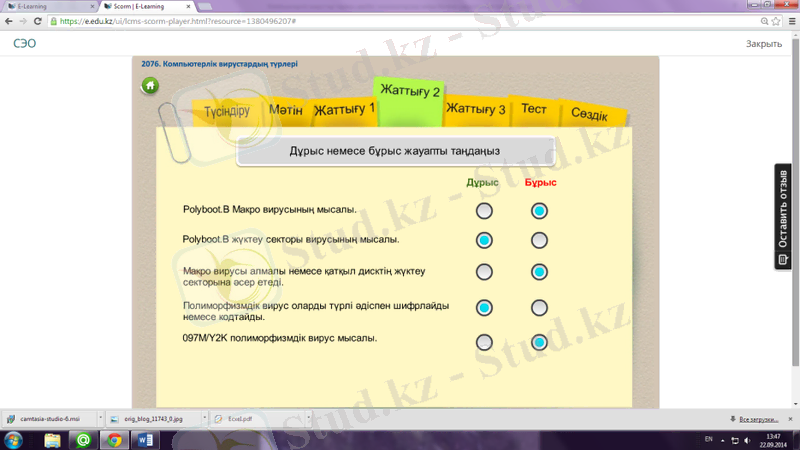Open the Сөздік tab
This screenshot has height=450, width=800.
click(589, 115)
